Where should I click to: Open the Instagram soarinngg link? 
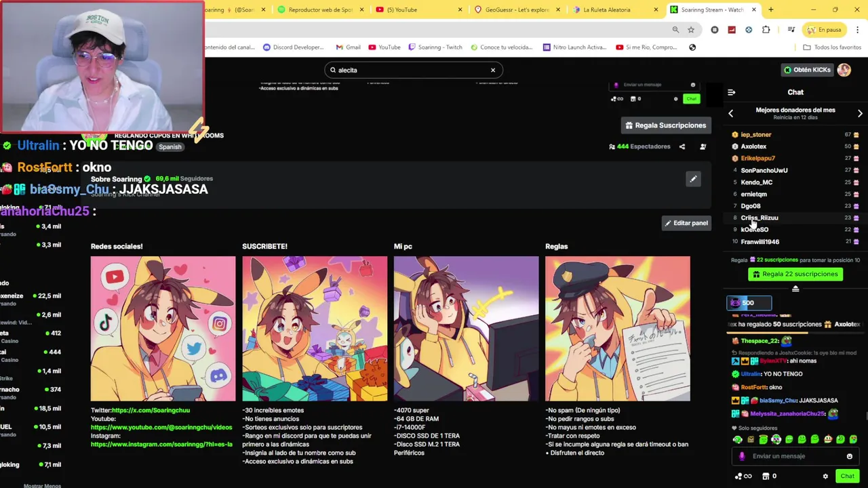[x=161, y=445]
